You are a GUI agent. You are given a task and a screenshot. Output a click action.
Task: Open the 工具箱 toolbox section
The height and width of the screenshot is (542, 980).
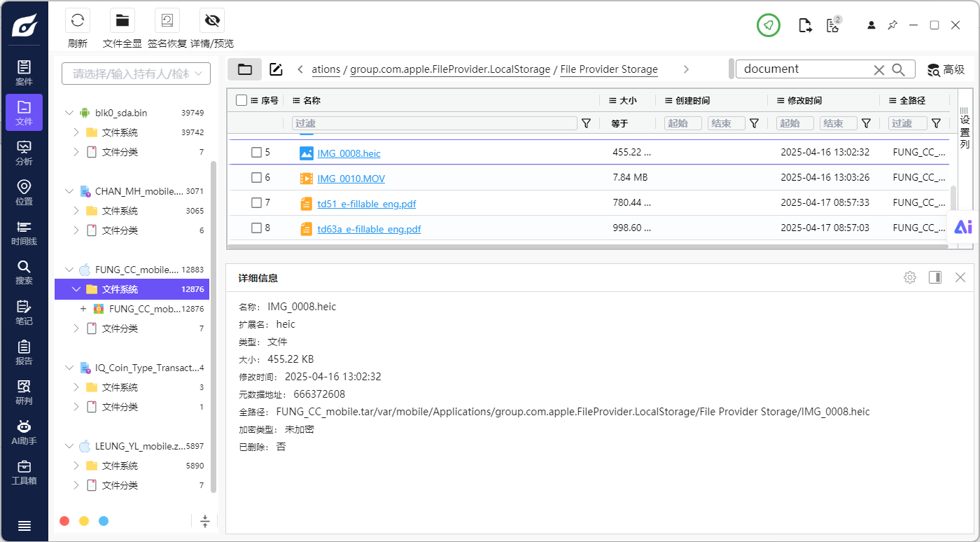point(24,473)
